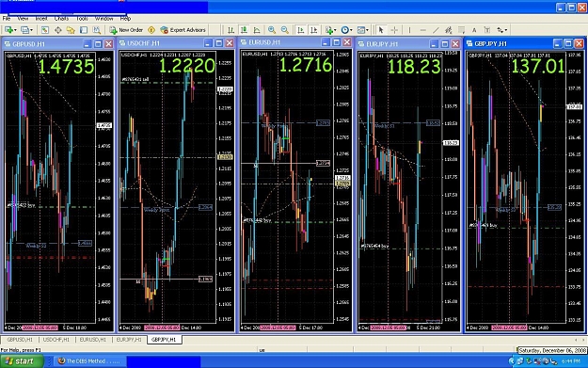This screenshot has width=588, height=368.
Task: Select the Arrows objects tool
Action: (501, 30)
